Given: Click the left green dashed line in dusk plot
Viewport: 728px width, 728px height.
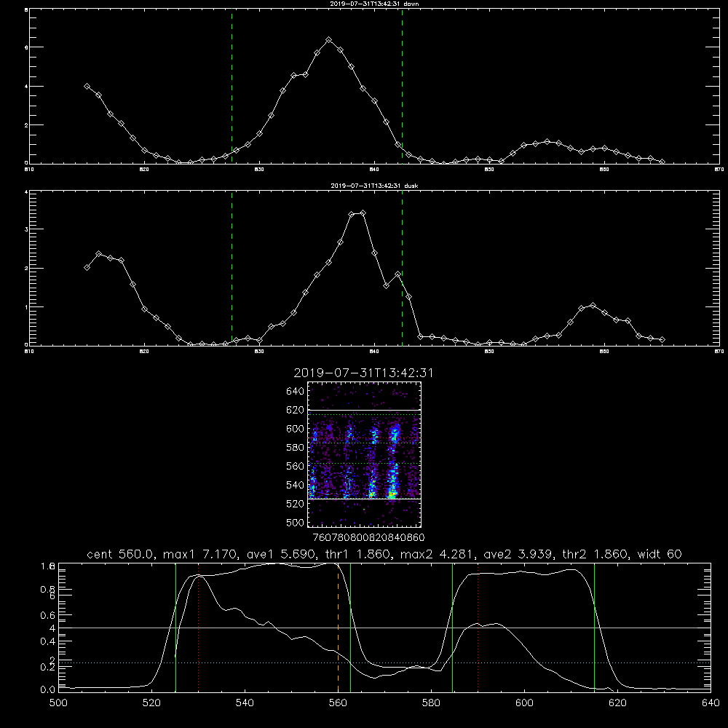Looking at the screenshot, I should click(x=232, y=269).
